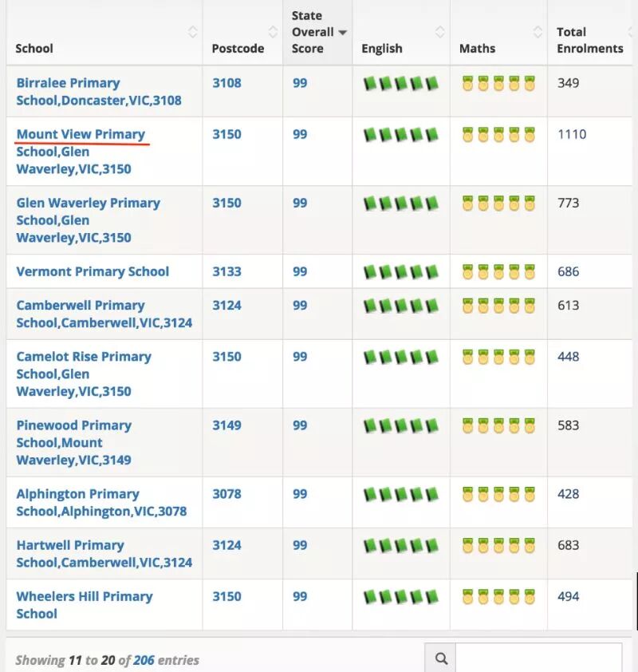Open Camelot Rise Primary School link
The width and height of the screenshot is (638, 672).
[84, 374]
